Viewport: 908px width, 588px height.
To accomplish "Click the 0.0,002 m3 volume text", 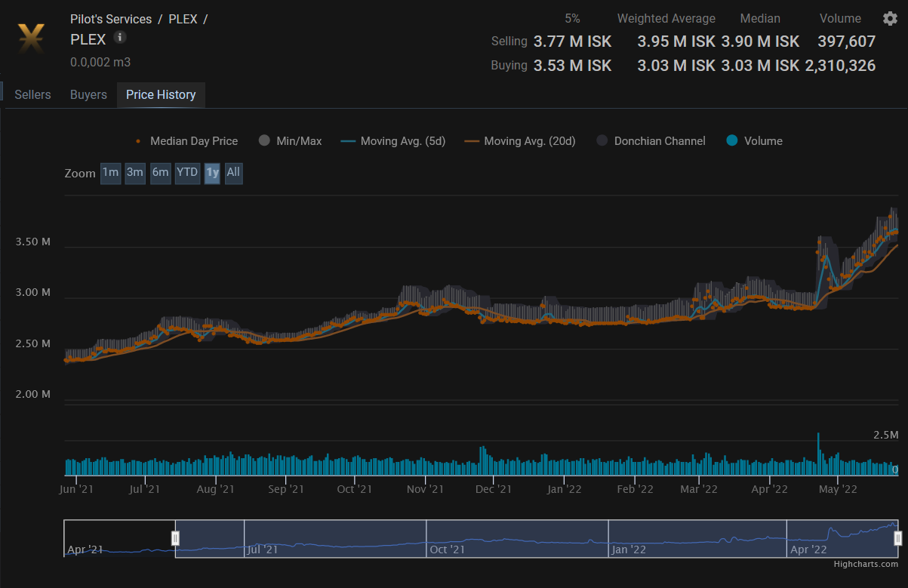I will point(100,63).
